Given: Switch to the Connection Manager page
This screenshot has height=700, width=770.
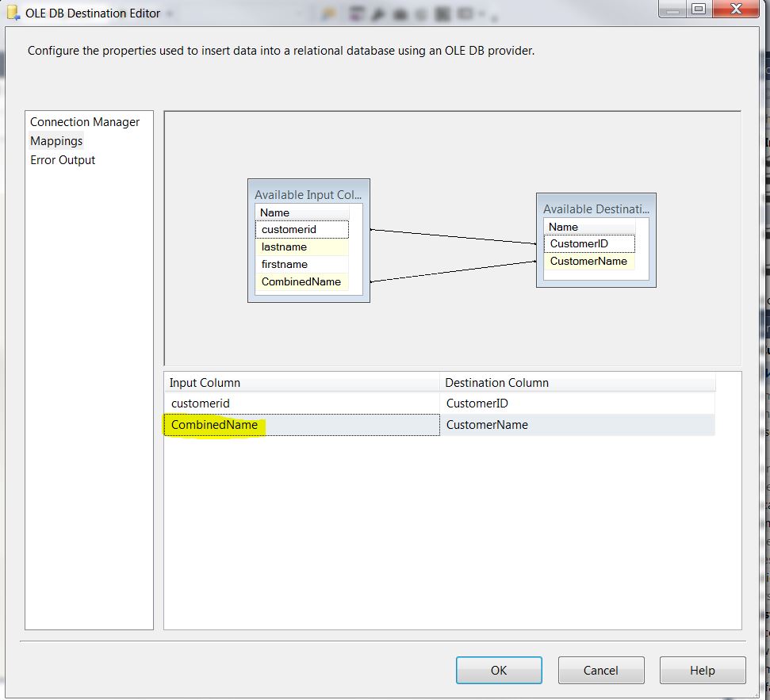Looking at the screenshot, I should coord(85,121).
